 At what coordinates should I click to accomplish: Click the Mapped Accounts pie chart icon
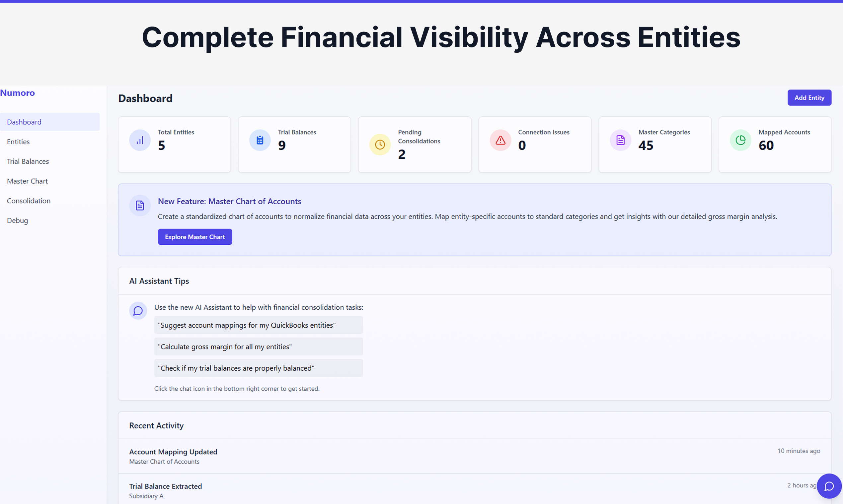click(x=741, y=140)
